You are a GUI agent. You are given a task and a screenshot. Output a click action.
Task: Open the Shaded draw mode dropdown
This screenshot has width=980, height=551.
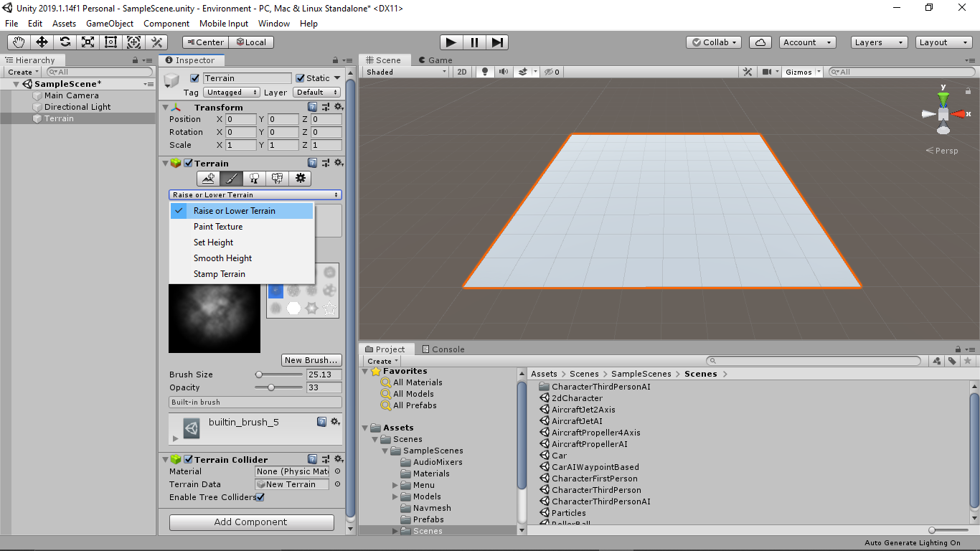(x=404, y=71)
